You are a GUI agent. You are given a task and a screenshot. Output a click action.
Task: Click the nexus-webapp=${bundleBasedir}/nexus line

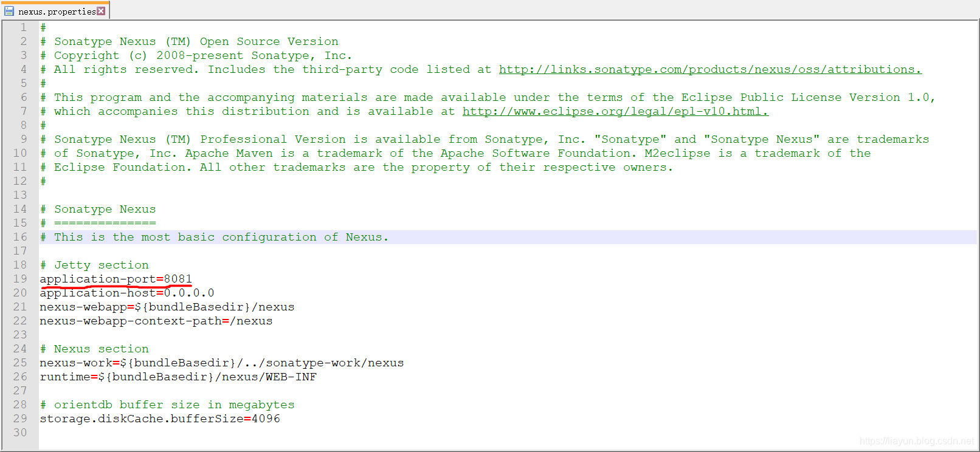[x=167, y=307]
